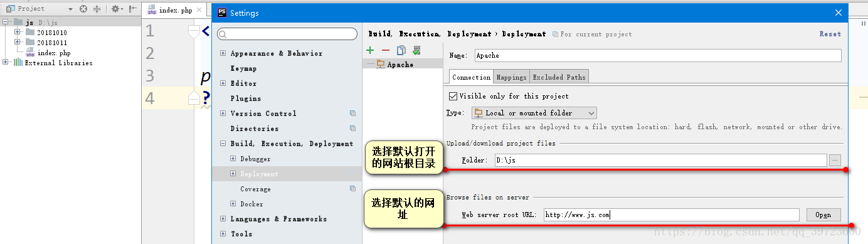This screenshot has width=868, height=244.
Task: Click the Deployment breadcrumb in the Settings header
Action: pos(524,34)
